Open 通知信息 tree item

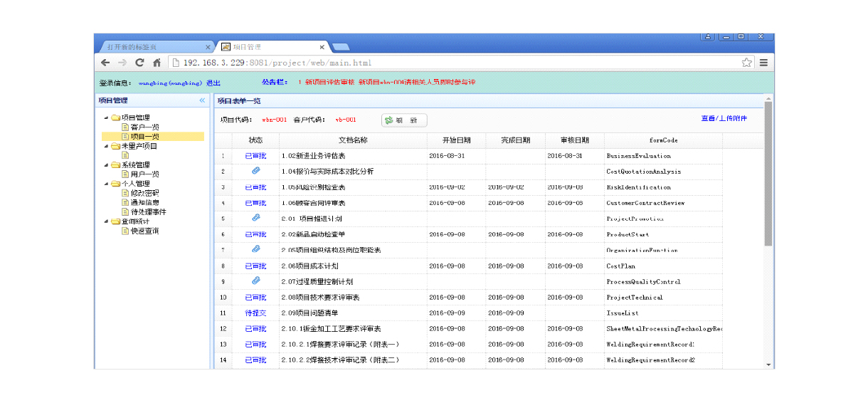pyautogui.click(x=144, y=202)
